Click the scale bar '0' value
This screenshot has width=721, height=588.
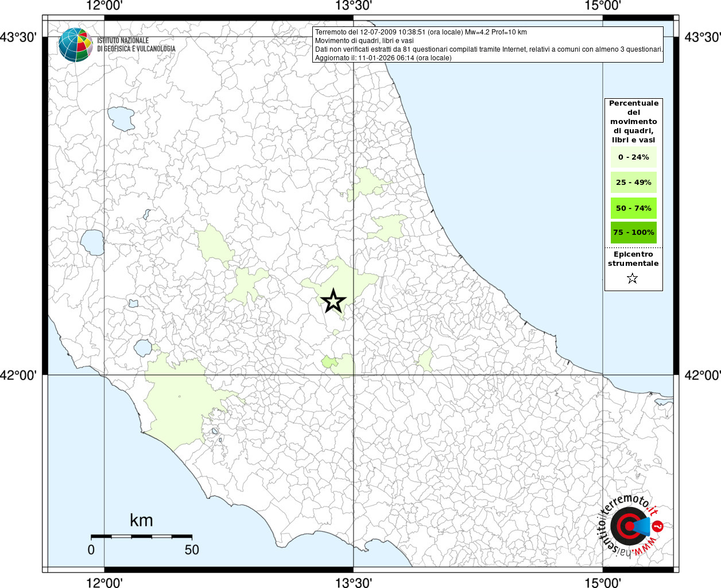click(91, 550)
